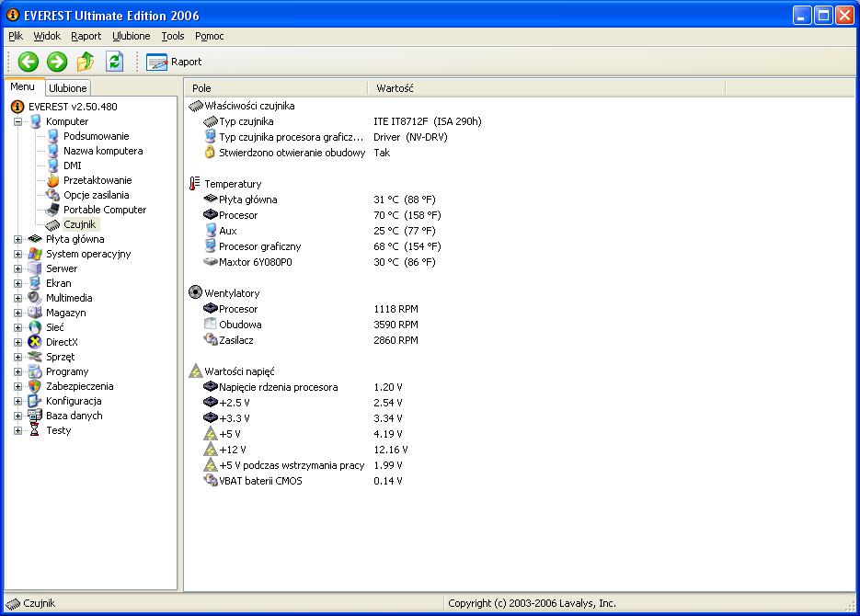Open the Ulubione menu in menu bar
The width and height of the screenshot is (860, 616).
click(x=132, y=36)
